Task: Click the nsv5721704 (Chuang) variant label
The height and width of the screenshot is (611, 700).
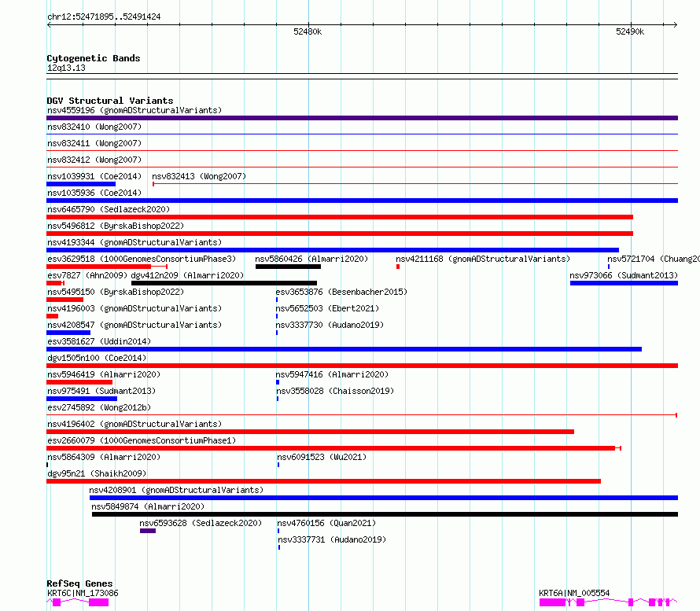Action: click(x=653, y=259)
